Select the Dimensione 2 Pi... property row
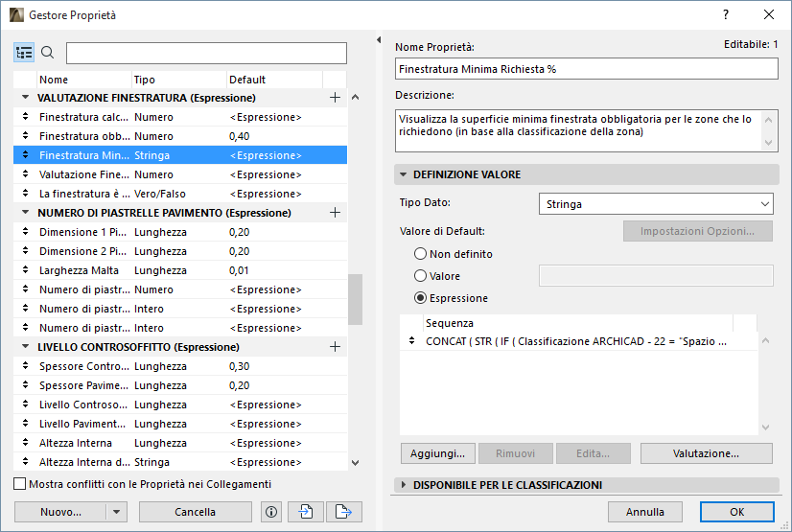The height and width of the screenshot is (532, 792). 180,251
